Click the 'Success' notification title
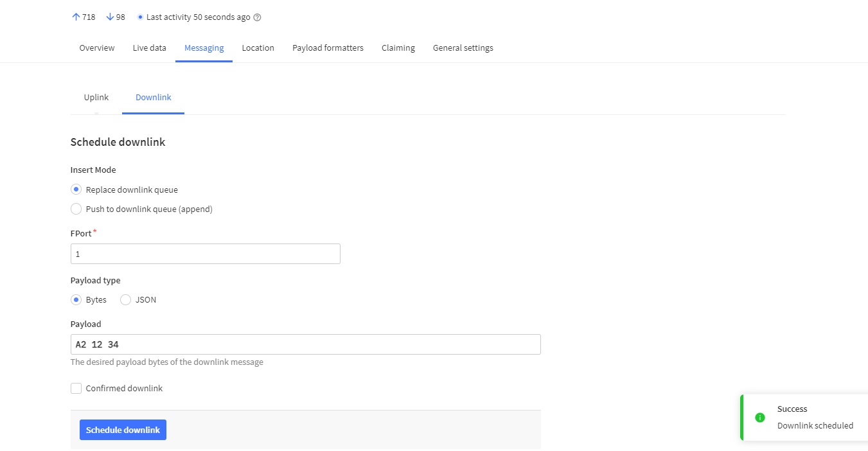868x451 pixels. (x=792, y=409)
